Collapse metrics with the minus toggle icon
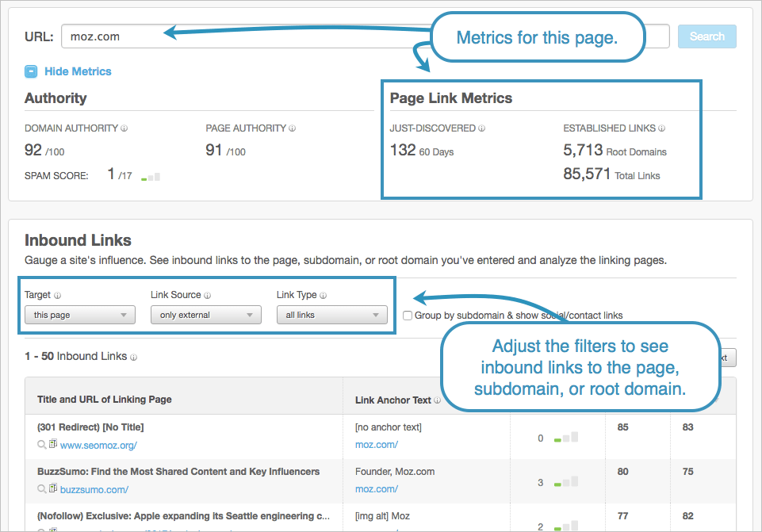 (x=31, y=71)
